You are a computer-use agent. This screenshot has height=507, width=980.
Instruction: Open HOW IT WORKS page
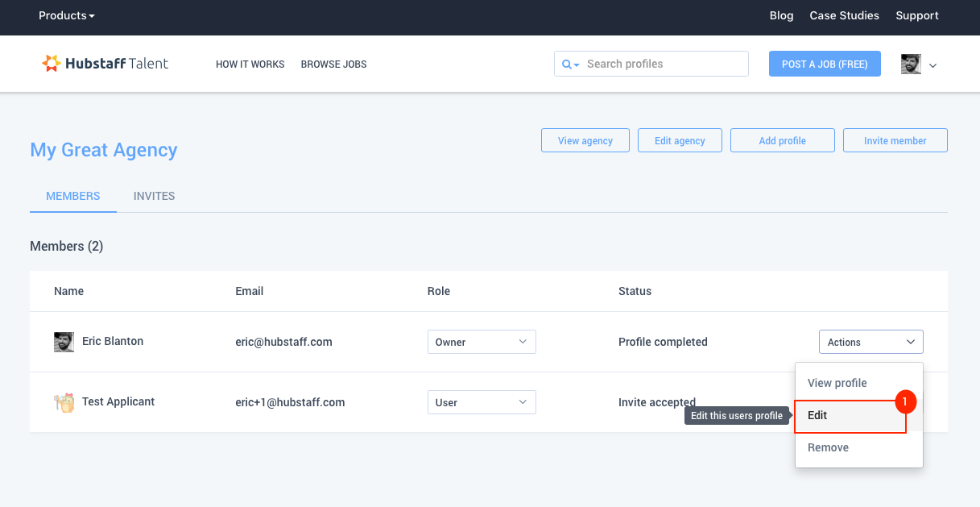point(250,64)
